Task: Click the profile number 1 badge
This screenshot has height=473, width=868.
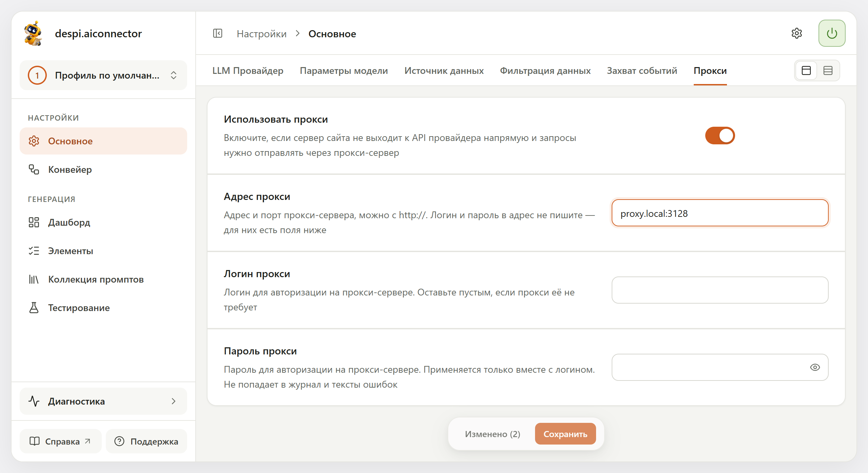Action: point(37,75)
